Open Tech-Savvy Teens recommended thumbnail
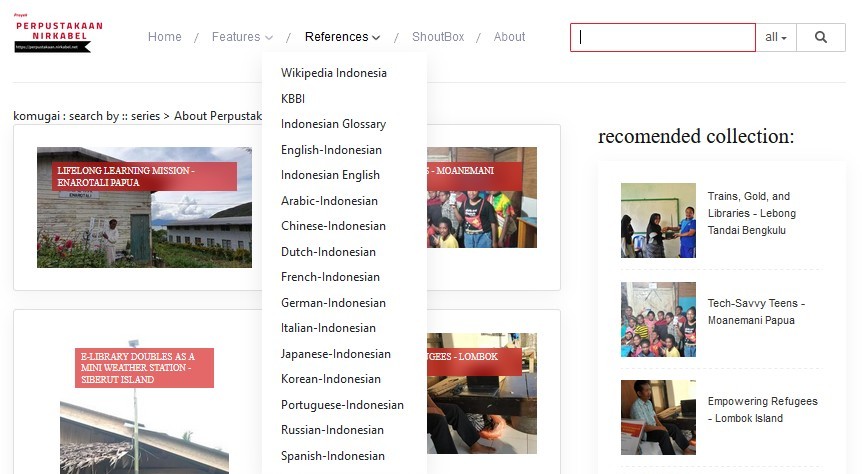The image size is (862, 474). point(658,319)
